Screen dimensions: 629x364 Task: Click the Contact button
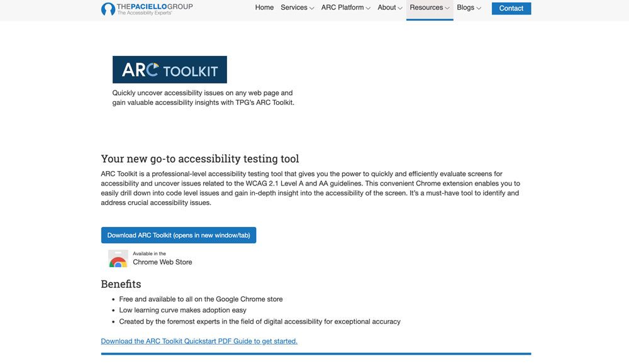coord(511,8)
